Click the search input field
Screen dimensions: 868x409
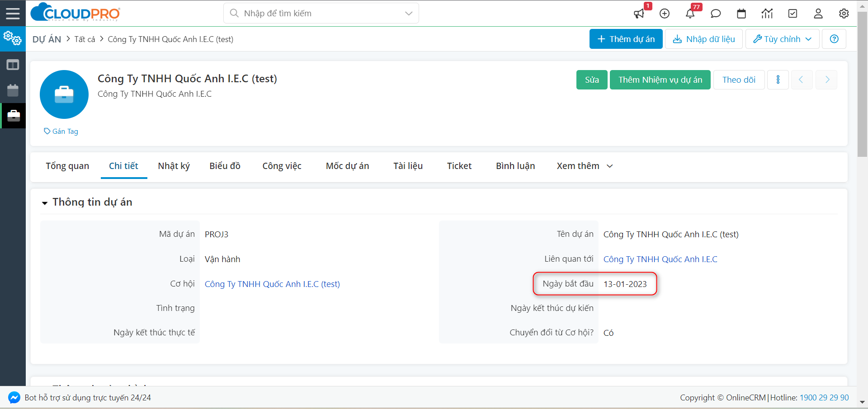click(321, 14)
